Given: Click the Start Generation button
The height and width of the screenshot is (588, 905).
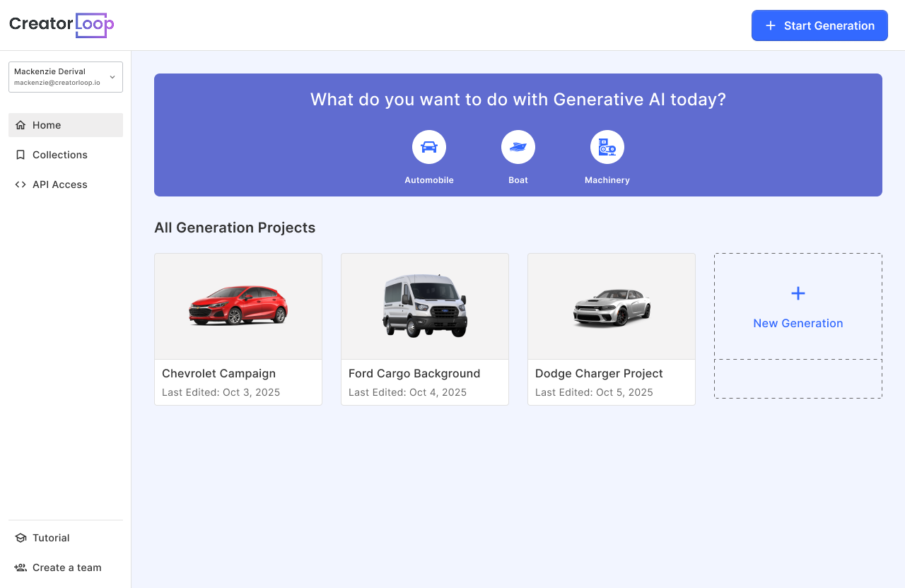Looking at the screenshot, I should click(819, 25).
